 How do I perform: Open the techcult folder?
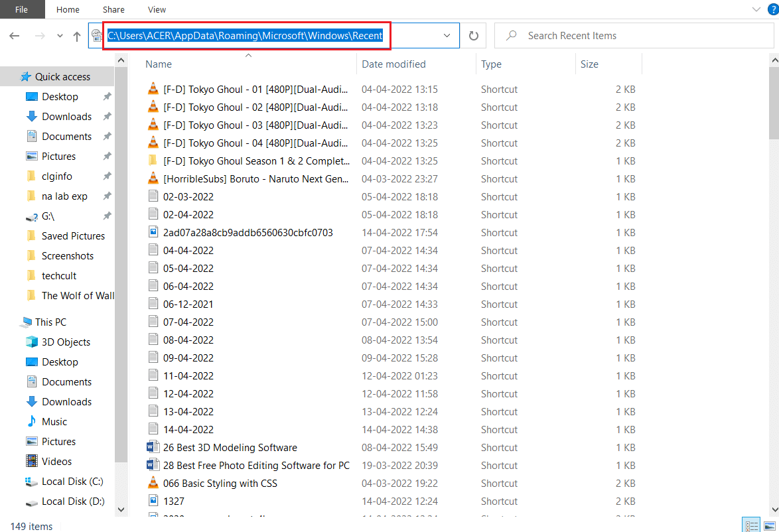click(x=58, y=276)
